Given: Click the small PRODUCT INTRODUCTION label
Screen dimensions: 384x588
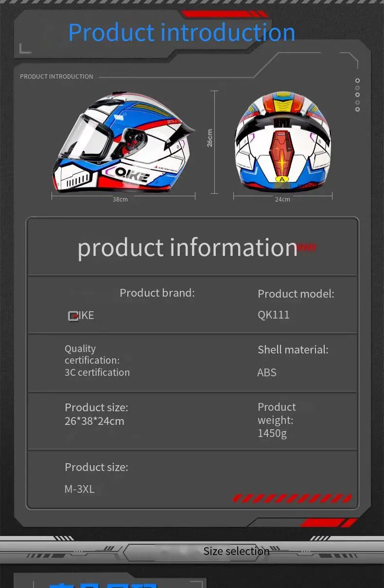Looking at the screenshot, I should coord(56,77).
